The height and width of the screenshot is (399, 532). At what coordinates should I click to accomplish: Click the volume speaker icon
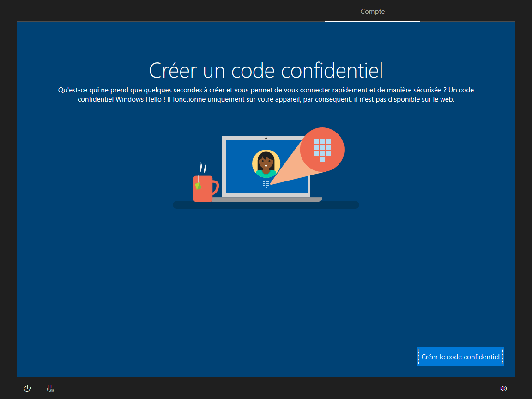tap(503, 388)
